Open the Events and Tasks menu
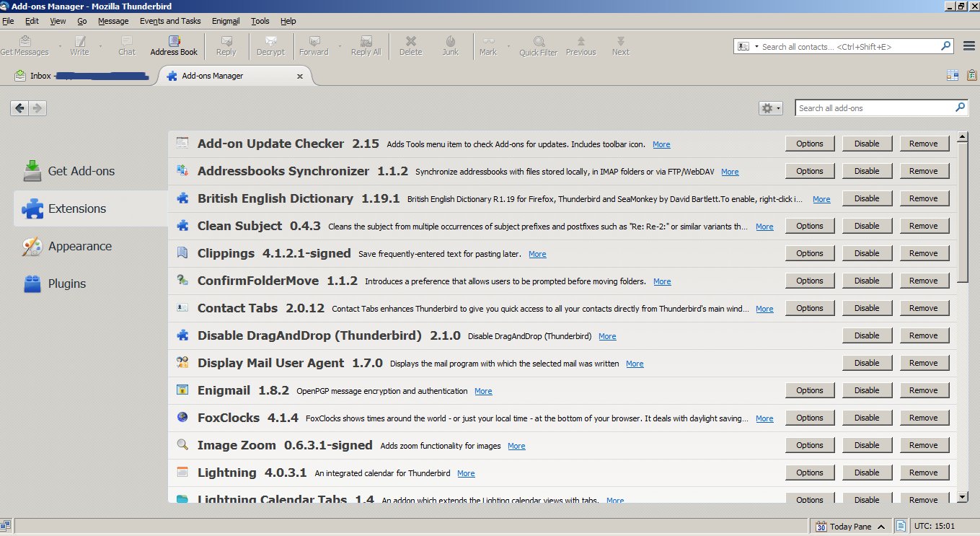This screenshot has height=536, width=980. [x=170, y=21]
